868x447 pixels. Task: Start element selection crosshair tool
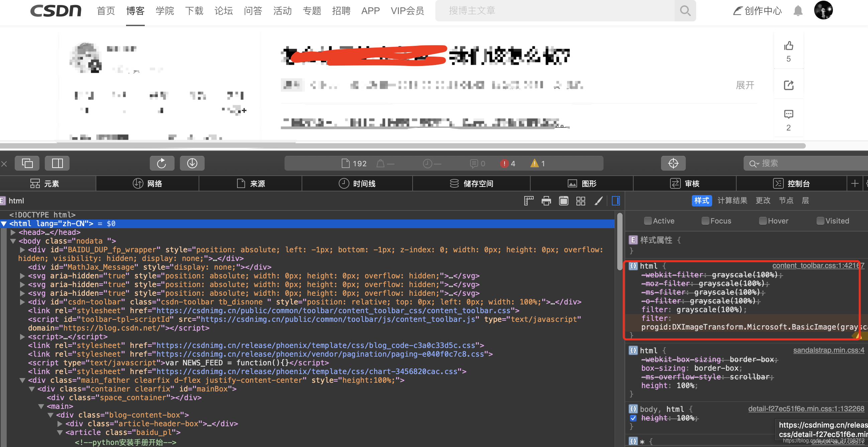673,164
